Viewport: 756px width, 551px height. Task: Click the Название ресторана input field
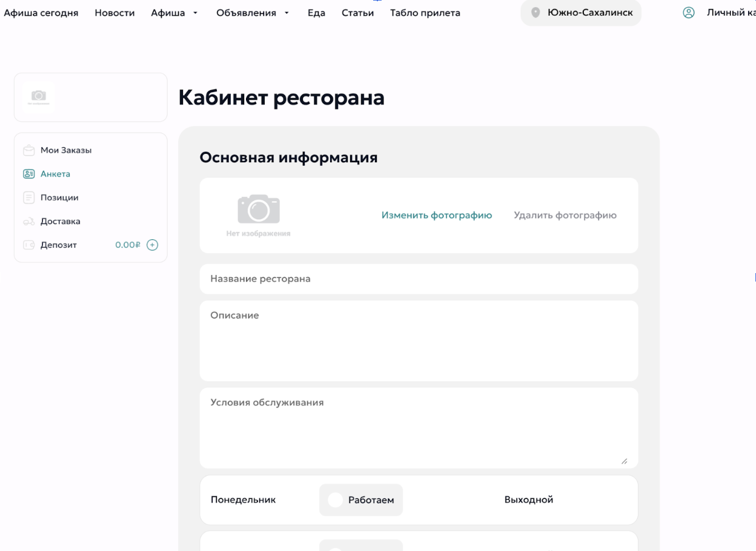(x=419, y=279)
